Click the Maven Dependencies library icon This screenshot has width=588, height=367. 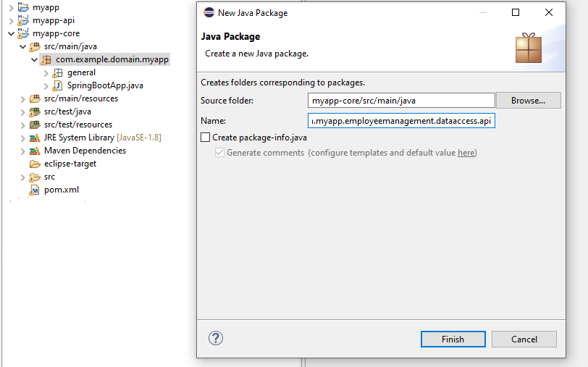click(x=35, y=151)
